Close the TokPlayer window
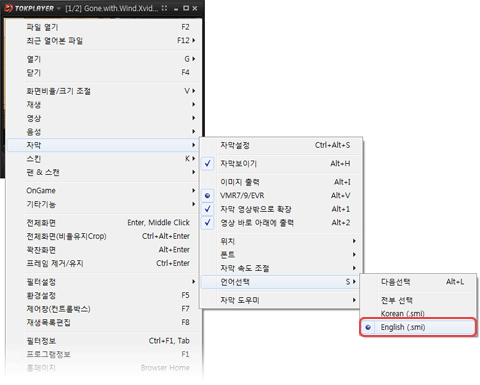This screenshot has width=480, height=385. pyautogui.click(x=195, y=8)
